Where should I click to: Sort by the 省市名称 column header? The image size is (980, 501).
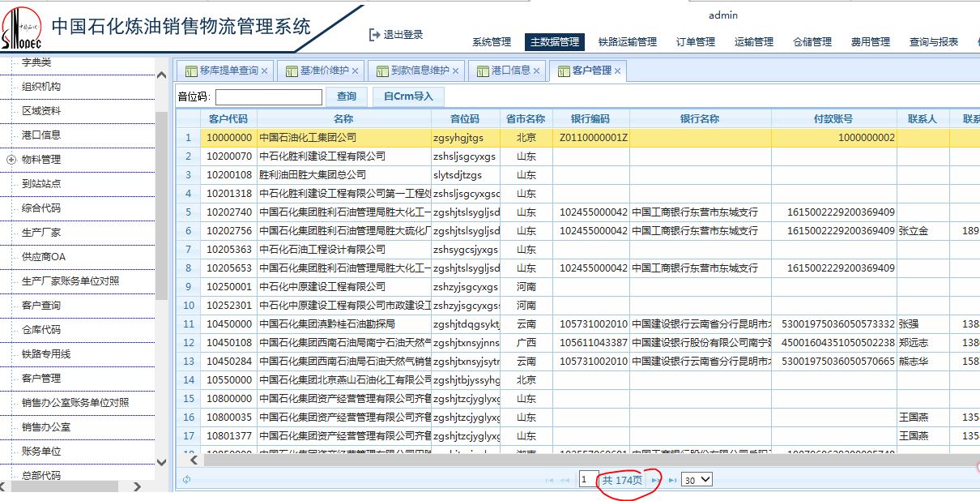point(526,119)
